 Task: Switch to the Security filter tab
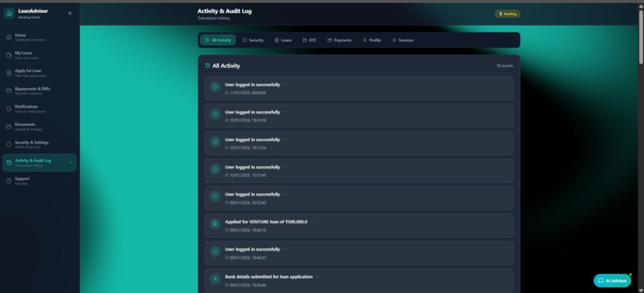(x=253, y=40)
